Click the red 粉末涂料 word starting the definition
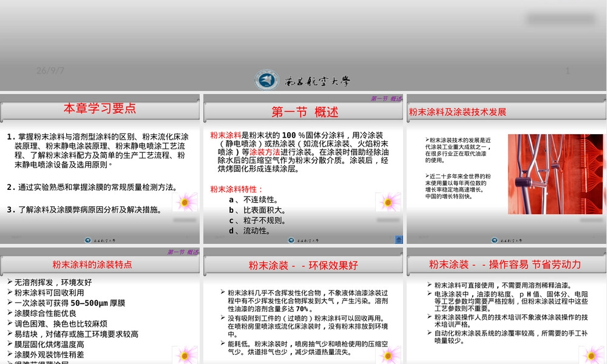This screenshot has height=364, width=607. click(226, 135)
